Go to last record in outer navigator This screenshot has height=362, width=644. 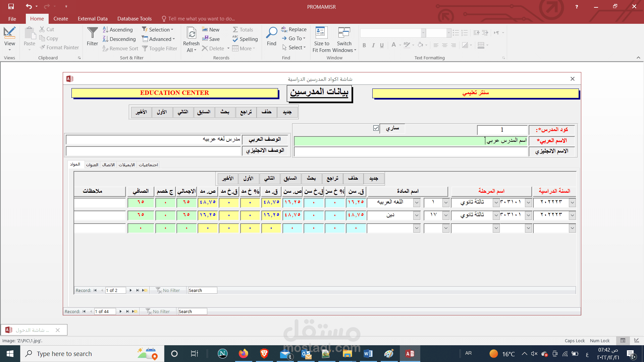tap(127, 311)
